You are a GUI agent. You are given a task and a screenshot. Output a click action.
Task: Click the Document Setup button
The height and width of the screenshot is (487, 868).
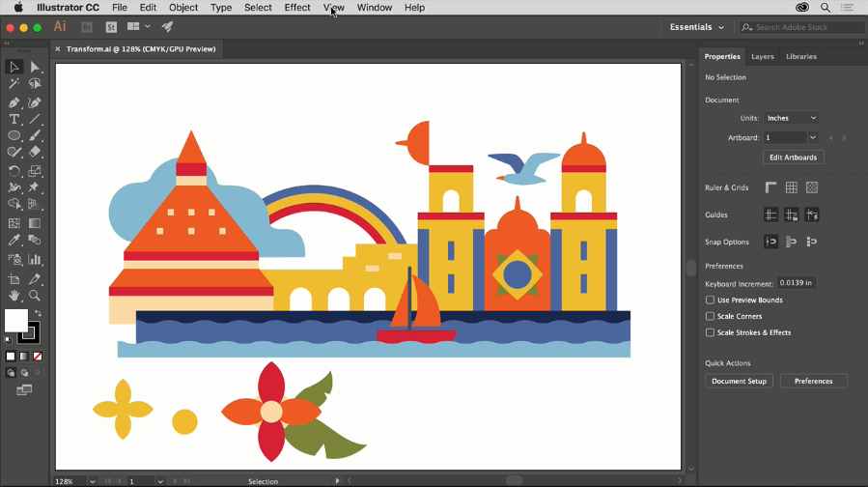[x=739, y=381]
